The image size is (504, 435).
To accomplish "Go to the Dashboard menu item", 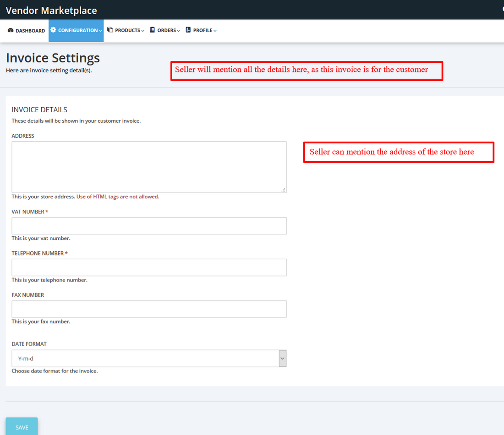I will (x=30, y=31).
